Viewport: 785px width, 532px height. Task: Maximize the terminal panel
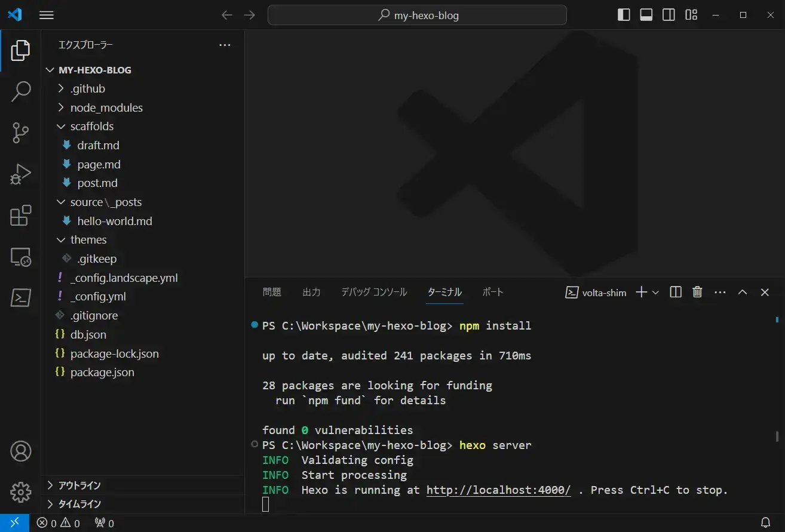(x=743, y=292)
